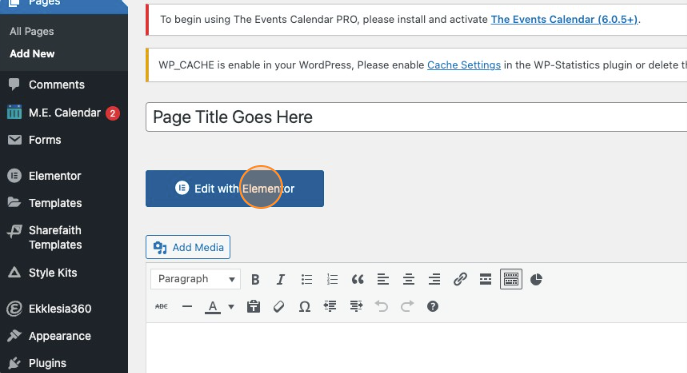Toggle the toolbar kitchen sink button
The width and height of the screenshot is (687, 373).
511,279
